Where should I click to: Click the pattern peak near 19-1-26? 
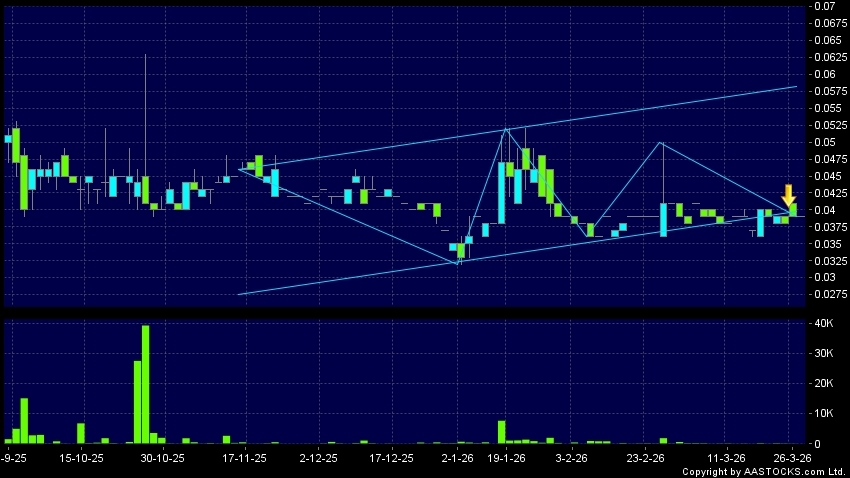click(507, 129)
